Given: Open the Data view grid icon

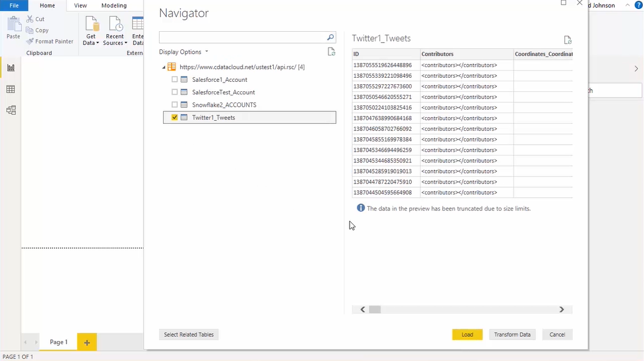Looking at the screenshot, I should pos(11,89).
